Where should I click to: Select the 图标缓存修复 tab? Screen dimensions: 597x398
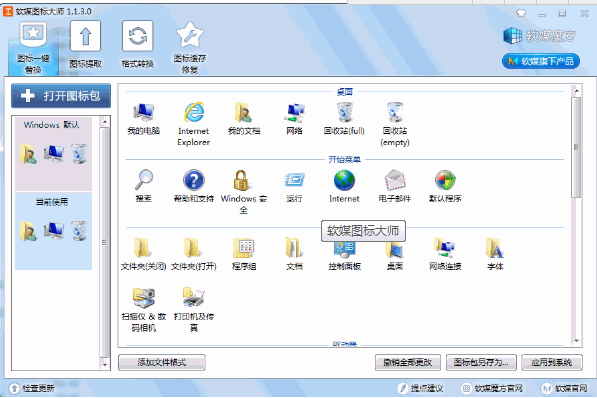pos(190,48)
